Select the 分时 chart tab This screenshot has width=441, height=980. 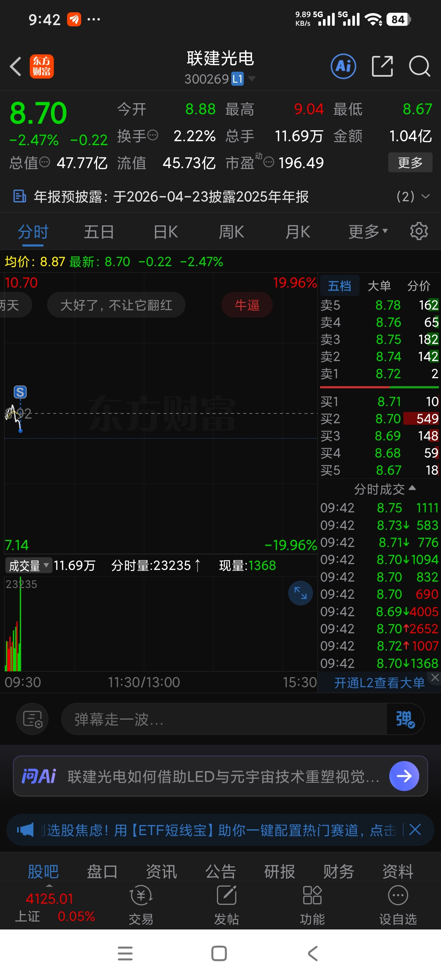[33, 231]
